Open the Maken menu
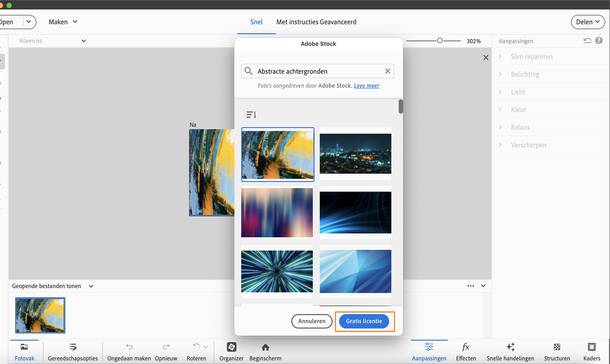 [63, 22]
